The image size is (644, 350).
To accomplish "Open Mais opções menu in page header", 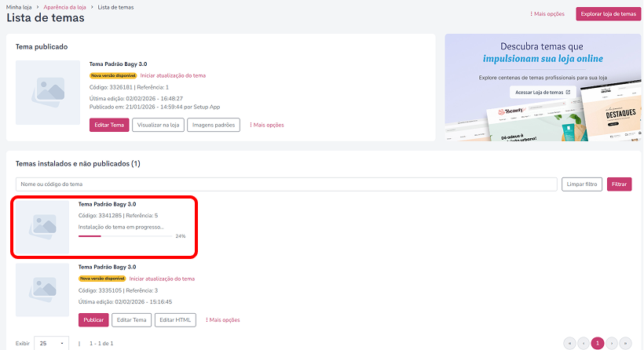I will coord(547,14).
